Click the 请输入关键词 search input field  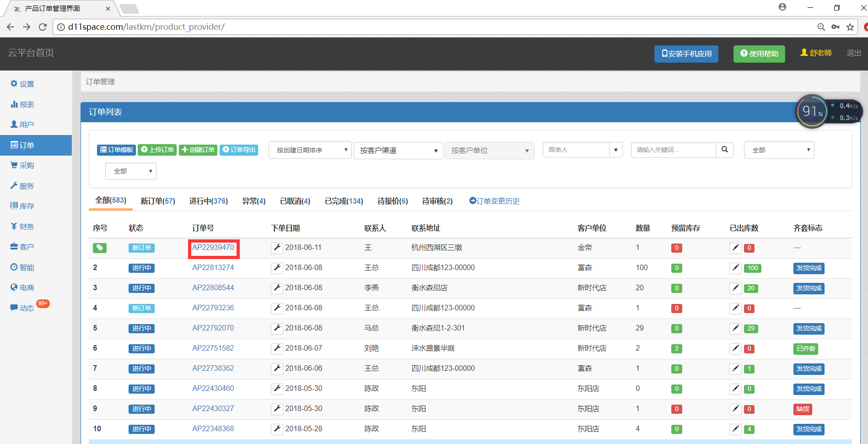673,150
